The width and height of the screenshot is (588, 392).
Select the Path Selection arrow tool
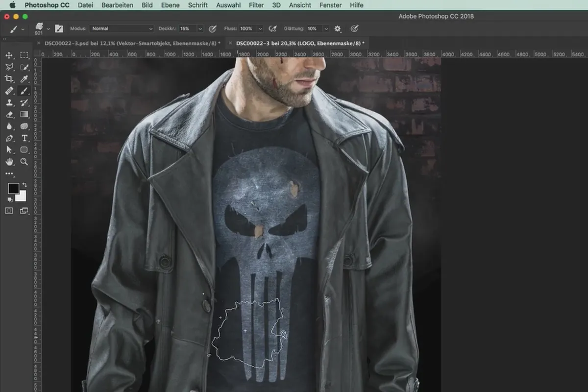click(9, 150)
